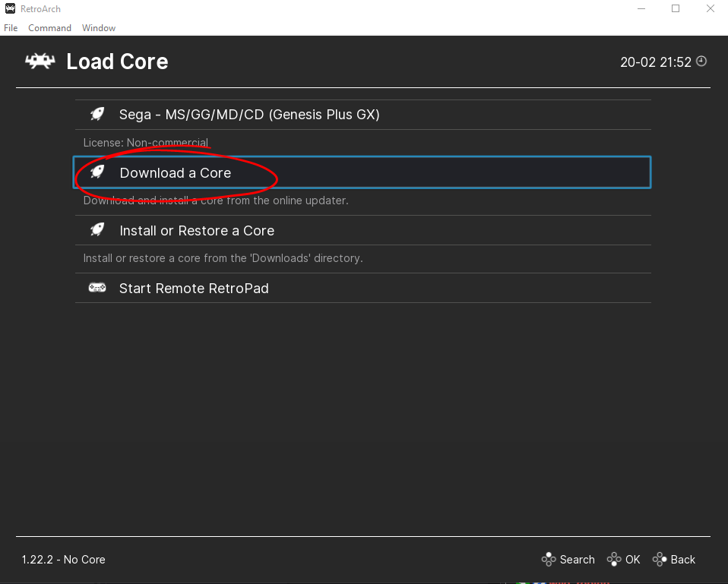
Task: Click the License: Non-commercial sublabel text
Action: 145,142
